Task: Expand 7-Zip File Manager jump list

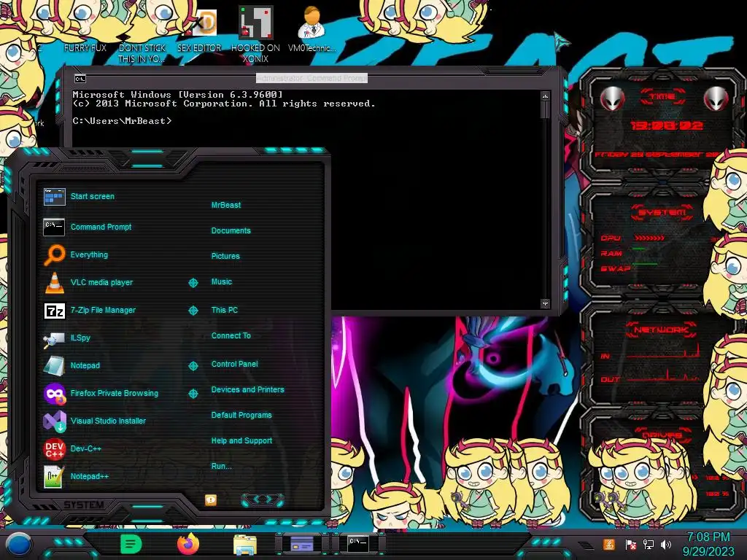Action: pyautogui.click(x=193, y=311)
